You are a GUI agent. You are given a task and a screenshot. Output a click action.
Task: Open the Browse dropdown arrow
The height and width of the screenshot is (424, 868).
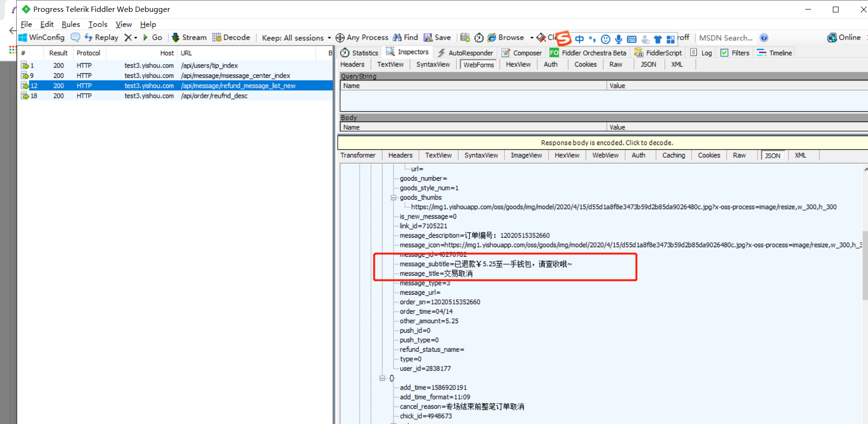532,38
